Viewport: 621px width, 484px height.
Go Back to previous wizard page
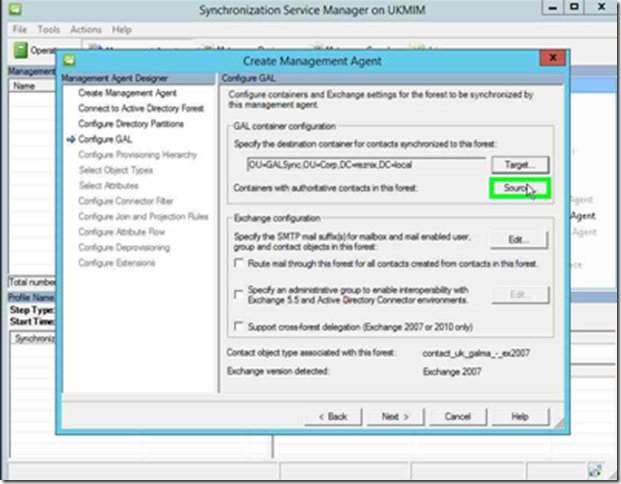(x=333, y=417)
